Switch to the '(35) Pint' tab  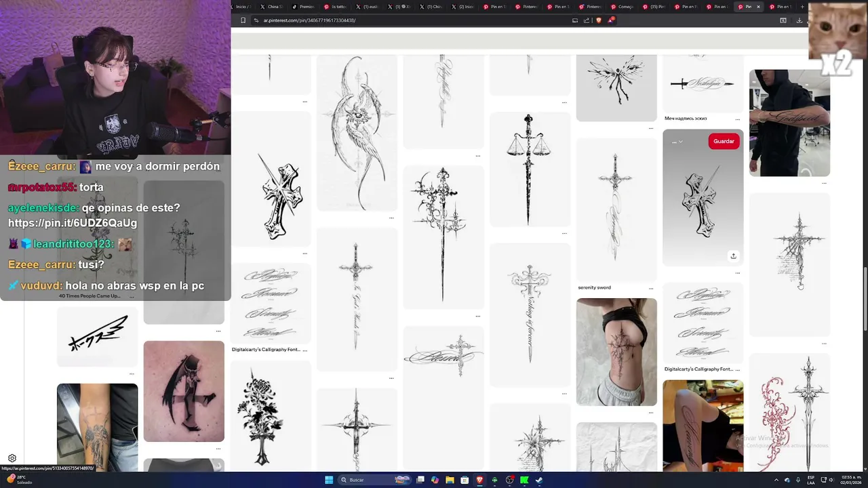654,7
